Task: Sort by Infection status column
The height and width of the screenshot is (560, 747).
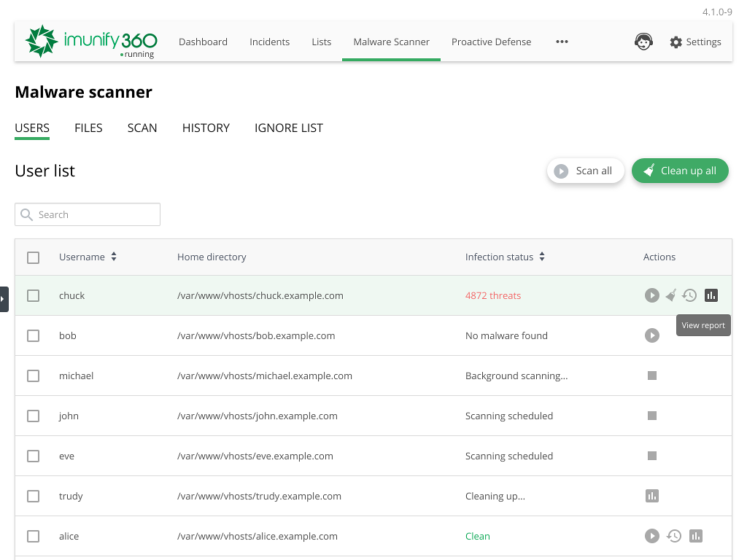Action: (x=541, y=257)
